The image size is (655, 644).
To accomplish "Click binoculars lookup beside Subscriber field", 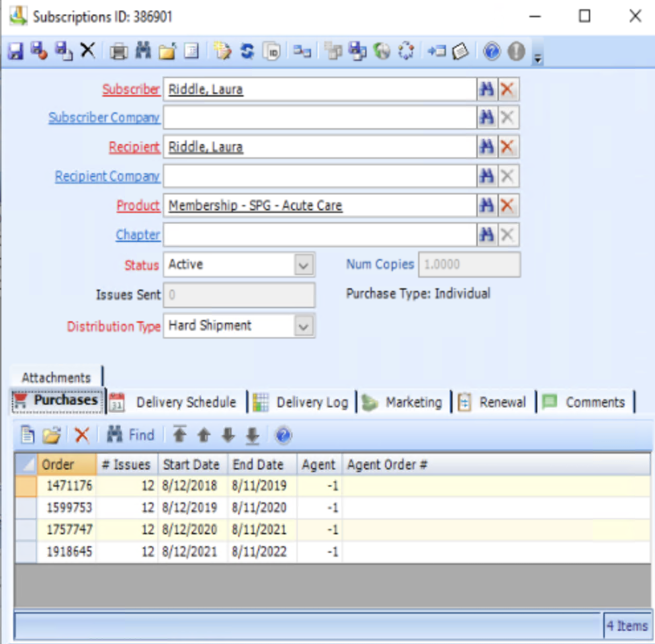I will (x=487, y=89).
